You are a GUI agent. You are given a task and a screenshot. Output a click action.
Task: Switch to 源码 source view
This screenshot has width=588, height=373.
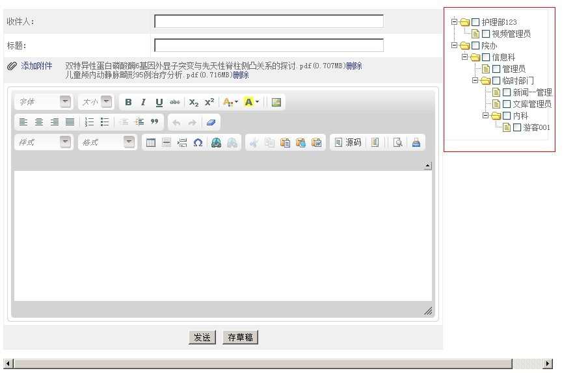(348, 142)
